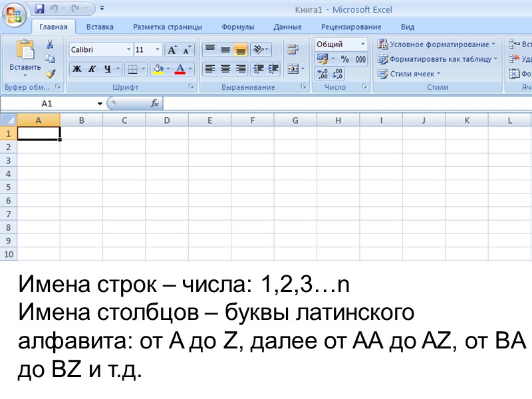Click the red font color swatch
Viewport: 532px width, 399px height.
click(x=180, y=74)
